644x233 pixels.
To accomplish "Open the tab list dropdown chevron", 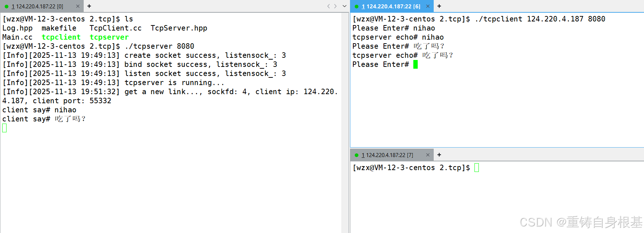I will pos(345,6).
